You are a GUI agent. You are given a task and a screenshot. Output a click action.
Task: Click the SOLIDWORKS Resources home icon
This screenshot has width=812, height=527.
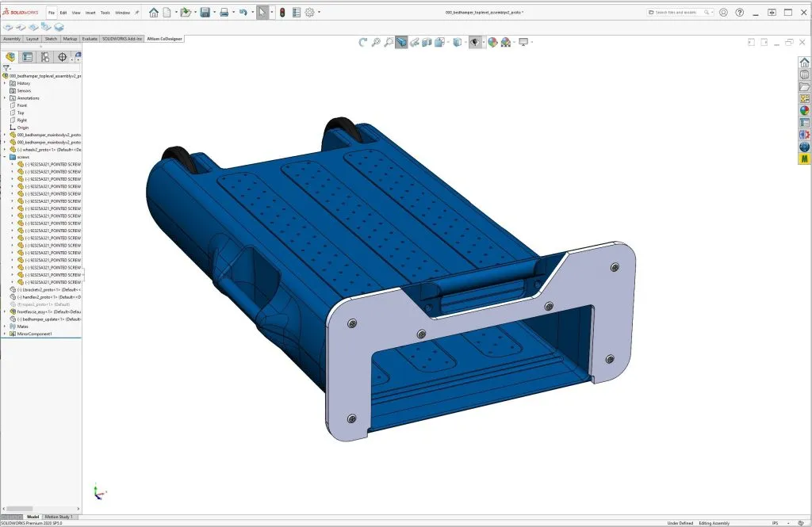pyautogui.click(x=804, y=63)
